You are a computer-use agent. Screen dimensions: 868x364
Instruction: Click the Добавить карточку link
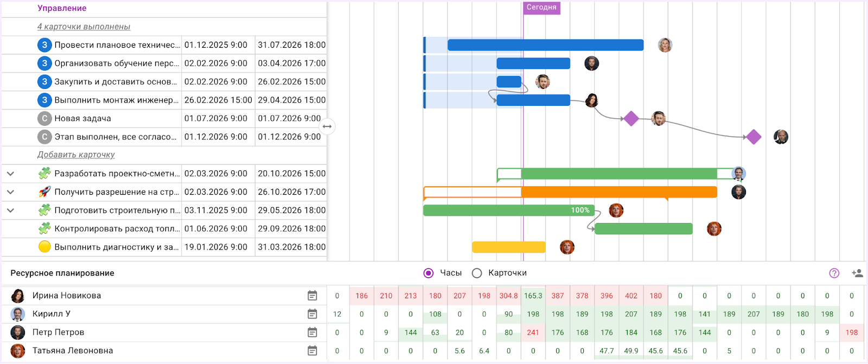click(x=76, y=155)
